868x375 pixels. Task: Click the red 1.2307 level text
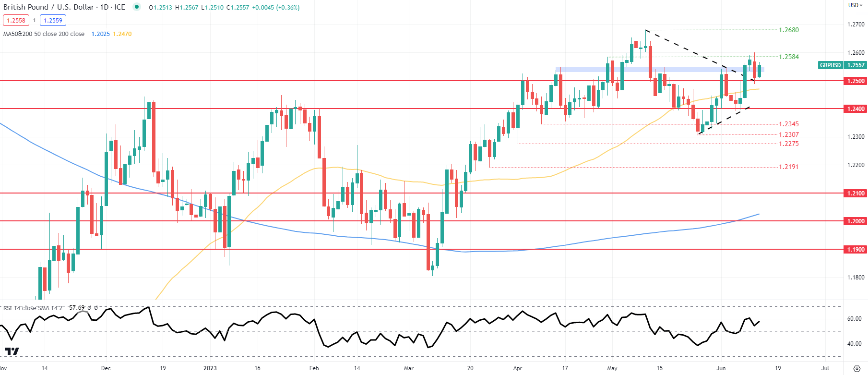789,134
